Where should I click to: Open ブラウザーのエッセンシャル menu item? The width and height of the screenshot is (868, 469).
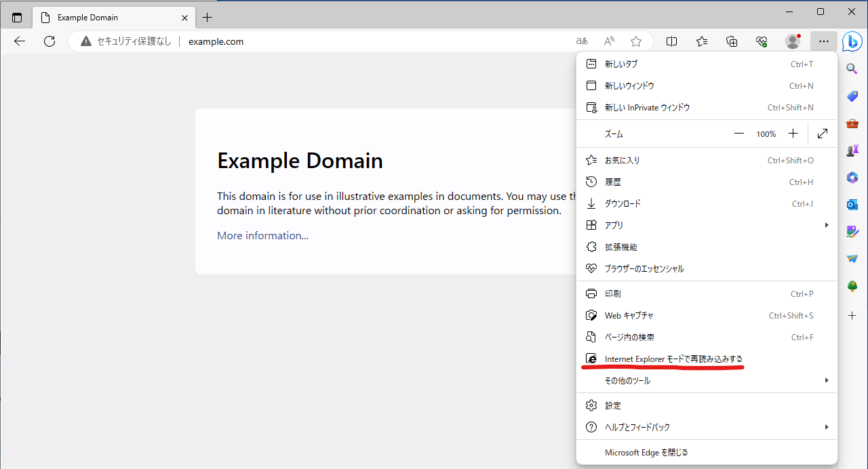point(707,269)
